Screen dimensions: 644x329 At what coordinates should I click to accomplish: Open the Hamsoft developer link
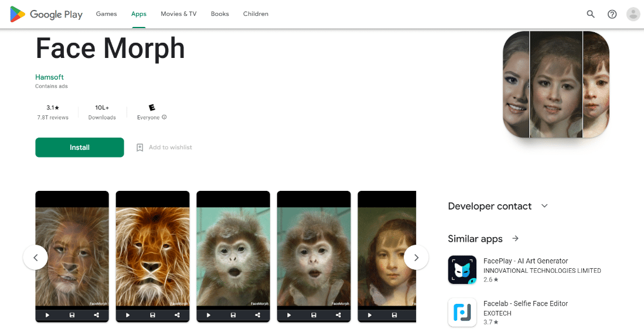(x=49, y=77)
